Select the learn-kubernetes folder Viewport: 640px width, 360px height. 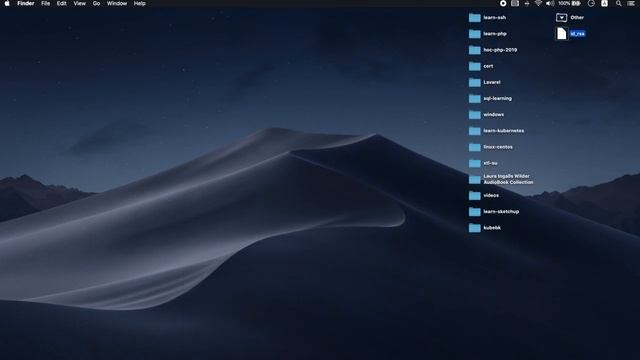tap(475, 131)
